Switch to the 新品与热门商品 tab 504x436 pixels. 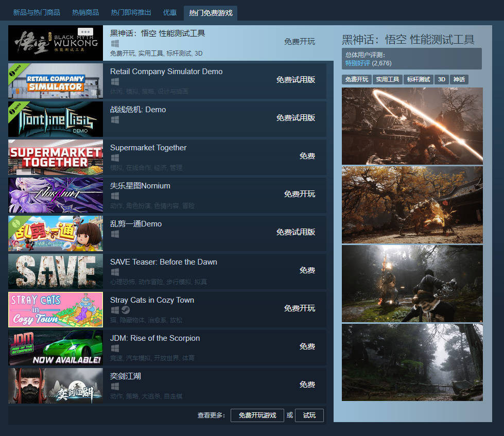pyautogui.click(x=37, y=13)
